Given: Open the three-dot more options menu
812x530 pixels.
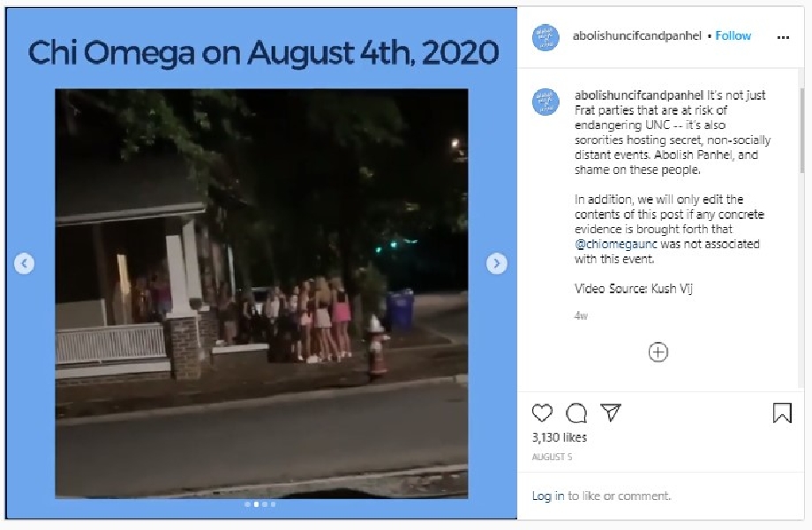Looking at the screenshot, I should click(x=784, y=37).
